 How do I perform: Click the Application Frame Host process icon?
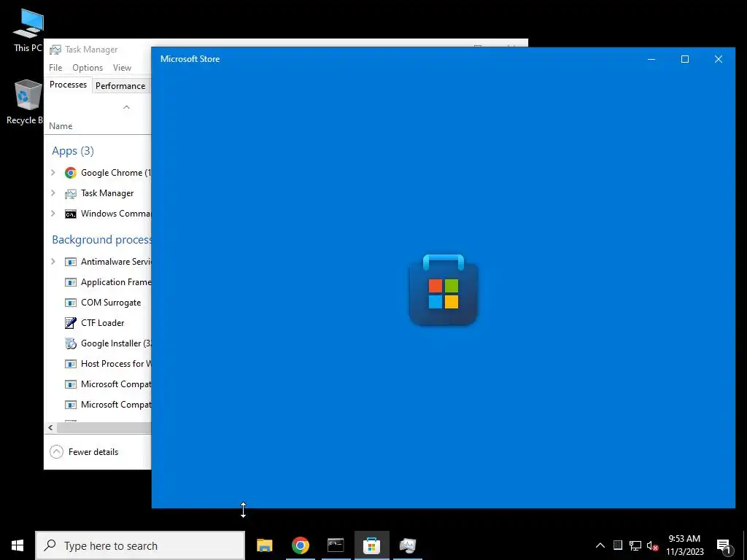(71, 282)
